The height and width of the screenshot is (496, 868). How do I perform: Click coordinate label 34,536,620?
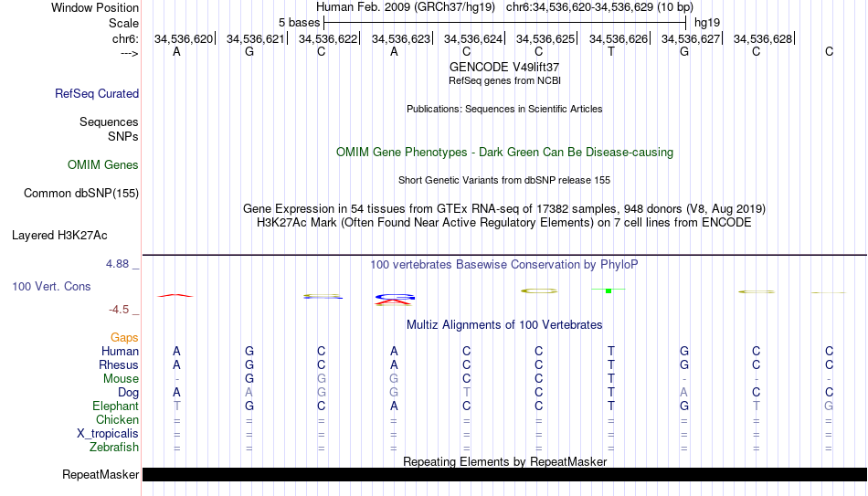184,38
